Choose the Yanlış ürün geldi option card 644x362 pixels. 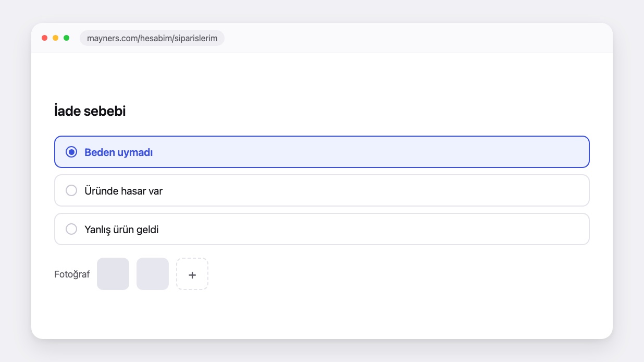pyautogui.click(x=322, y=229)
